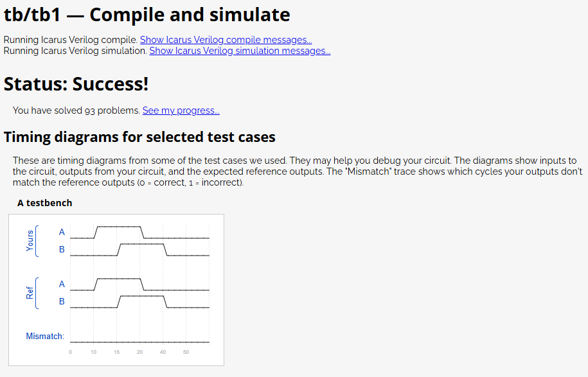Click time axis marker 10
This screenshot has width=588, height=377.
click(93, 352)
